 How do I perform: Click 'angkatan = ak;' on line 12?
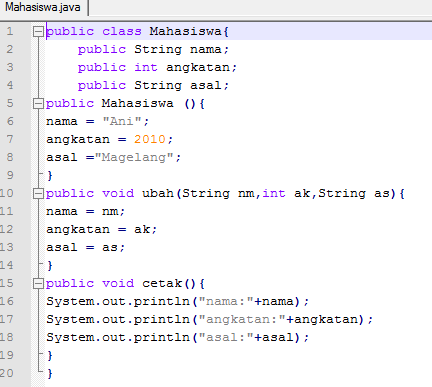pos(101,230)
